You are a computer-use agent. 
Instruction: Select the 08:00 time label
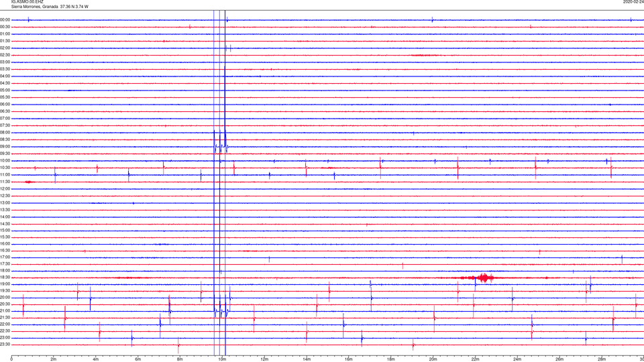[5, 133]
